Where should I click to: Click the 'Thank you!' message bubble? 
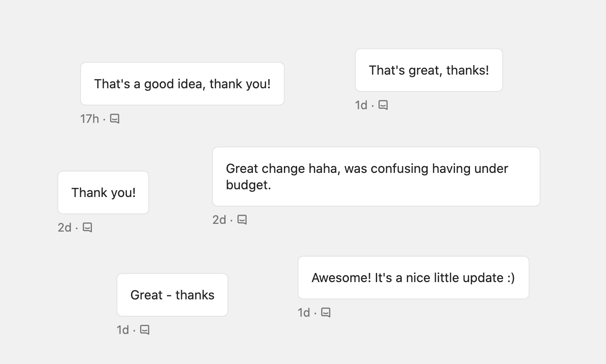point(103,192)
